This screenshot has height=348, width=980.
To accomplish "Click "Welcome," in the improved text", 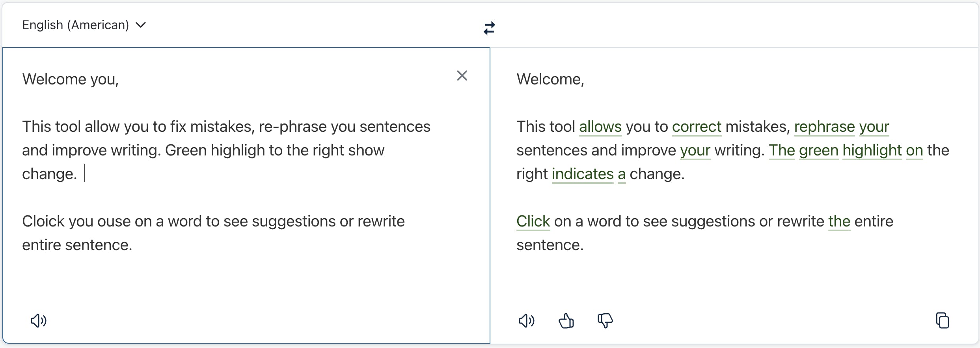I will click(x=550, y=80).
